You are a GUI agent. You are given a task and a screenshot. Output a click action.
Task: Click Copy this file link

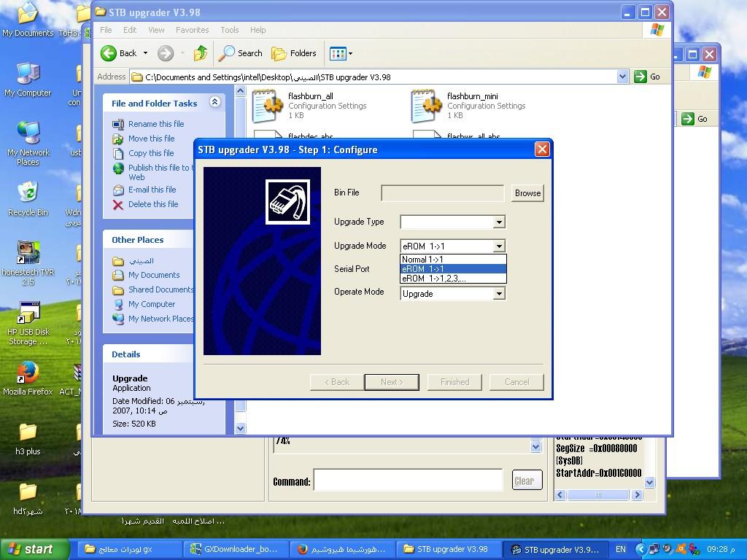[x=151, y=153]
